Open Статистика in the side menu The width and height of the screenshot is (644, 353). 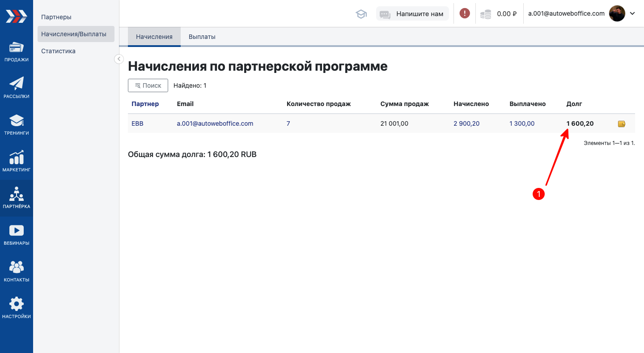(x=58, y=51)
